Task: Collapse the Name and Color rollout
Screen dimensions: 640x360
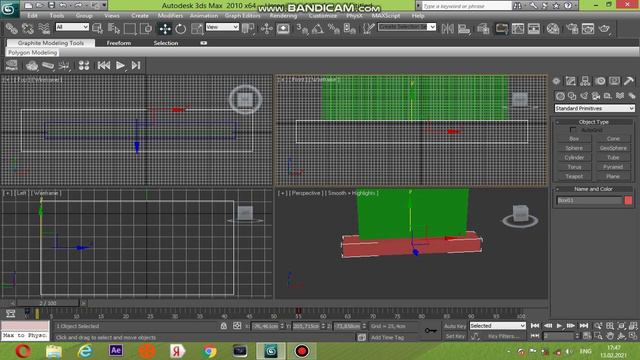Action: tap(593, 189)
